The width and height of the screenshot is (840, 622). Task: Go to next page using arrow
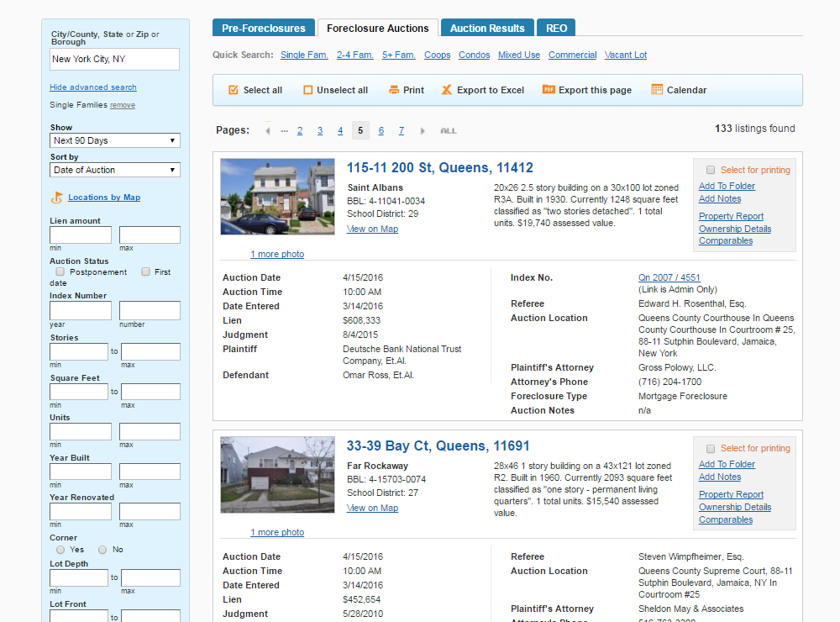(423, 131)
